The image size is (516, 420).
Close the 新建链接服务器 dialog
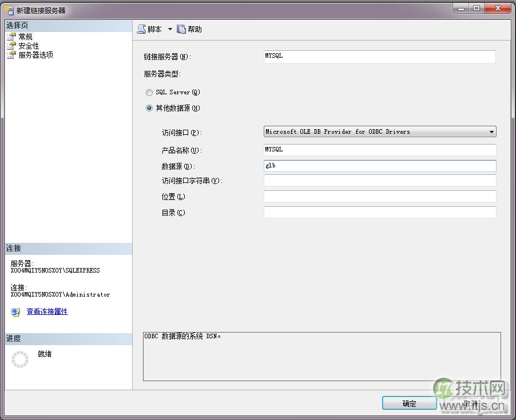coord(498,8)
